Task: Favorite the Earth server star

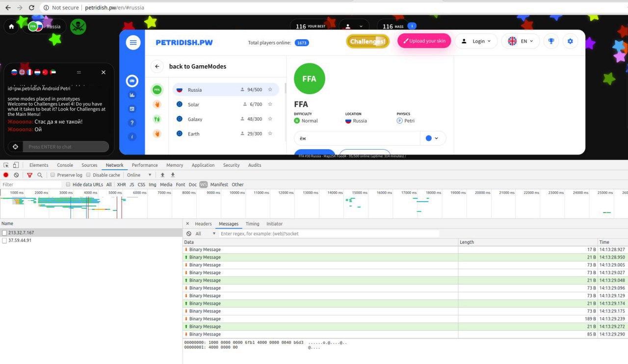Action: click(270, 133)
